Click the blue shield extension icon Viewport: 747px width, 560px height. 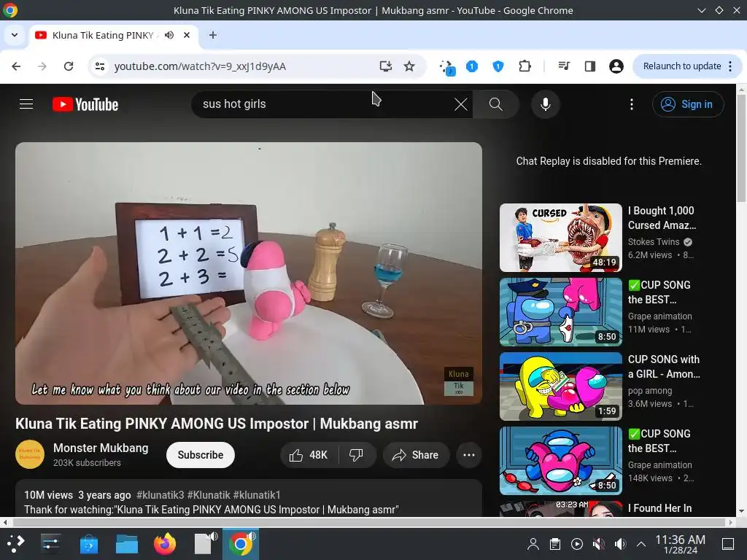(x=498, y=66)
